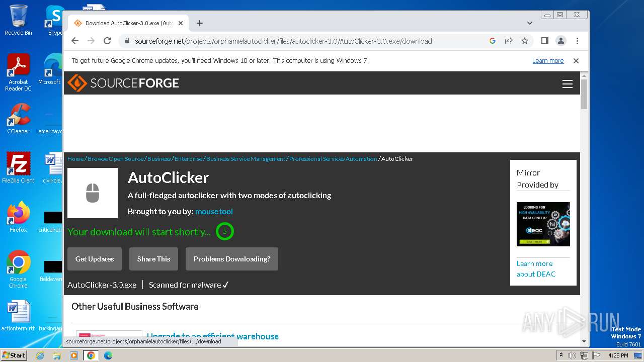This screenshot has height=362, width=644.
Task: Open Chrome profile avatar menu
Action: tap(560, 41)
